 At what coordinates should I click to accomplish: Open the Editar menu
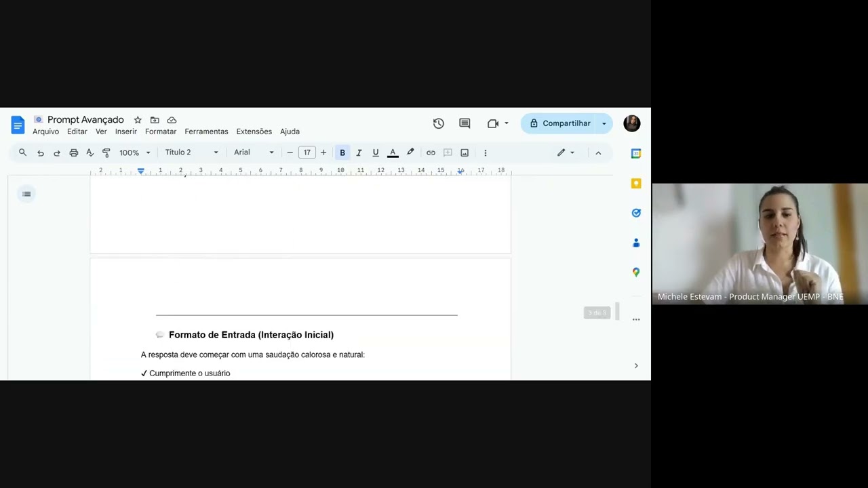coord(77,131)
